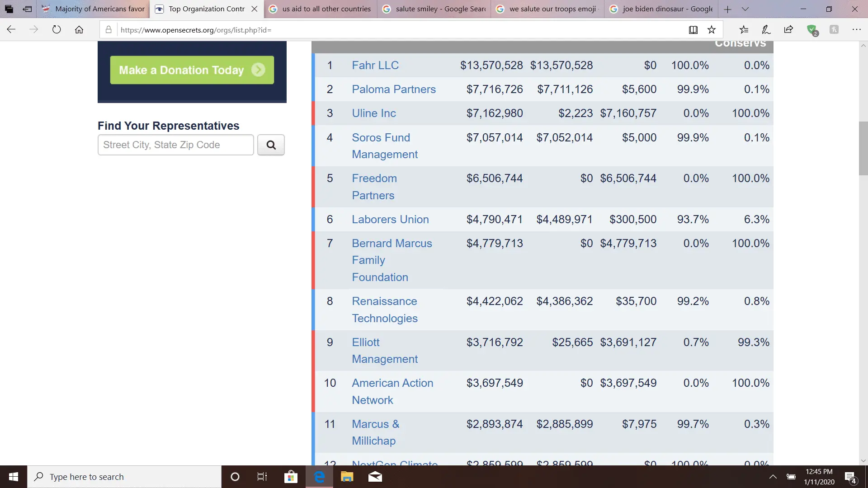Open the browser home page icon
The width and height of the screenshot is (868, 488).
click(x=79, y=30)
